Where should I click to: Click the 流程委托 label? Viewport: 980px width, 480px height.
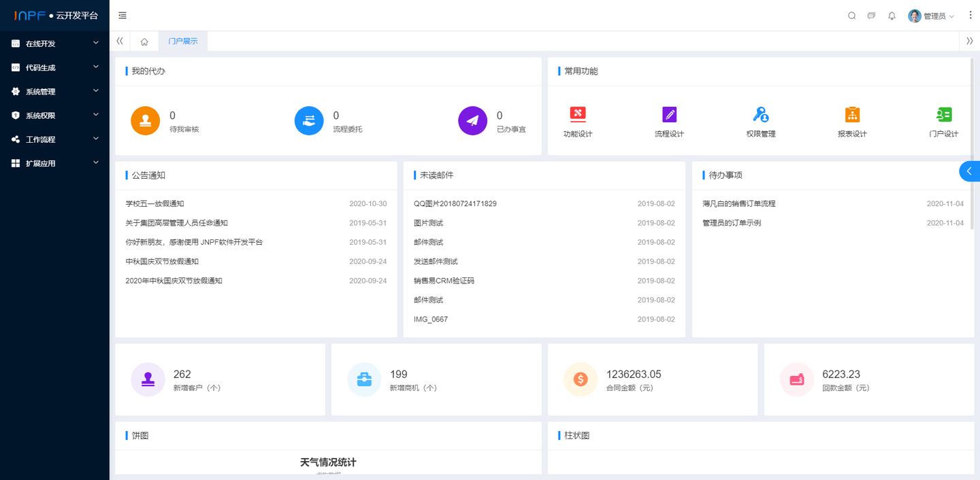[348, 129]
